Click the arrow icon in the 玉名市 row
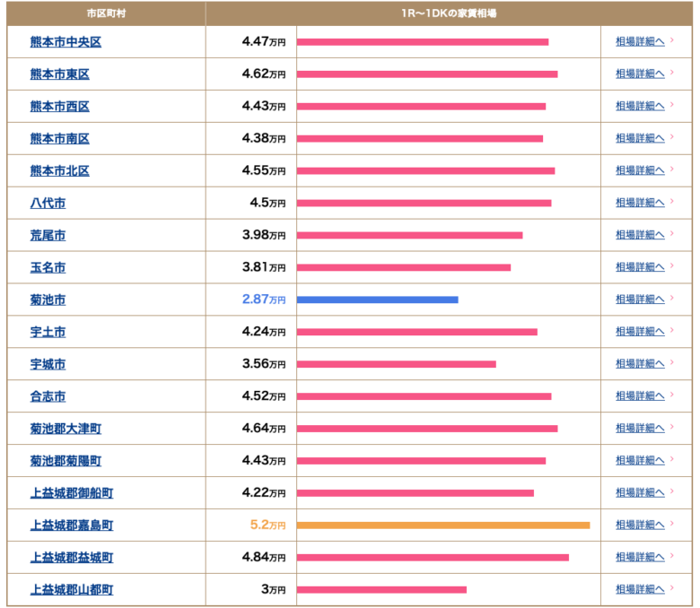Image resolution: width=700 pixels, height=608 pixels. click(x=672, y=267)
